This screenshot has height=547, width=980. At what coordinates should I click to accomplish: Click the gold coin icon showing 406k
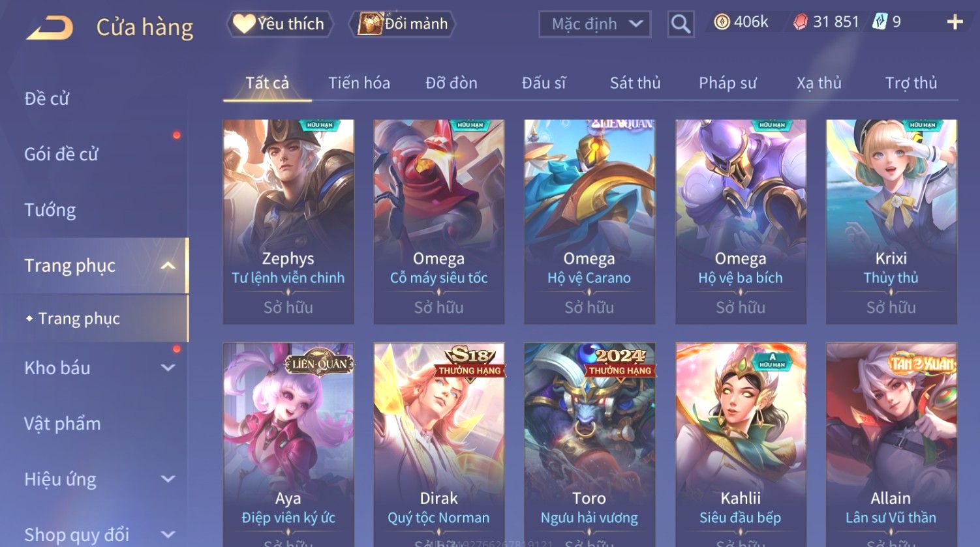coord(722,22)
